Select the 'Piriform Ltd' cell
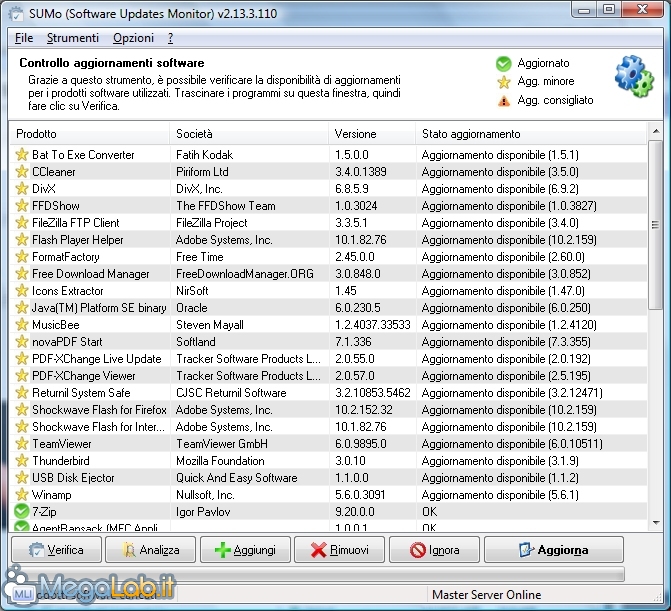The height and width of the screenshot is (611, 671). click(x=202, y=172)
